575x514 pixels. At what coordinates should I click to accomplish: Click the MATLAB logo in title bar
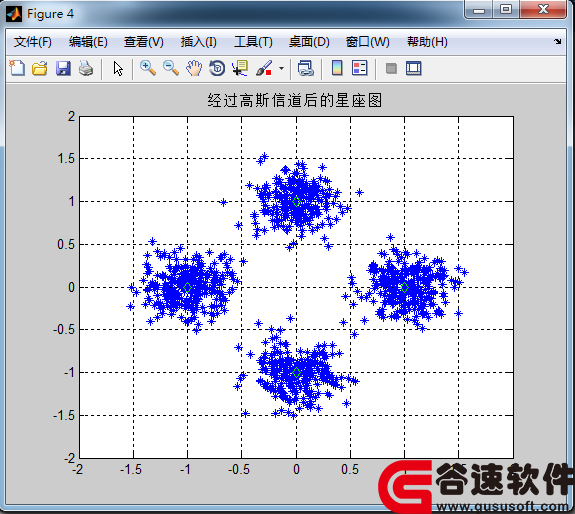(x=14, y=14)
